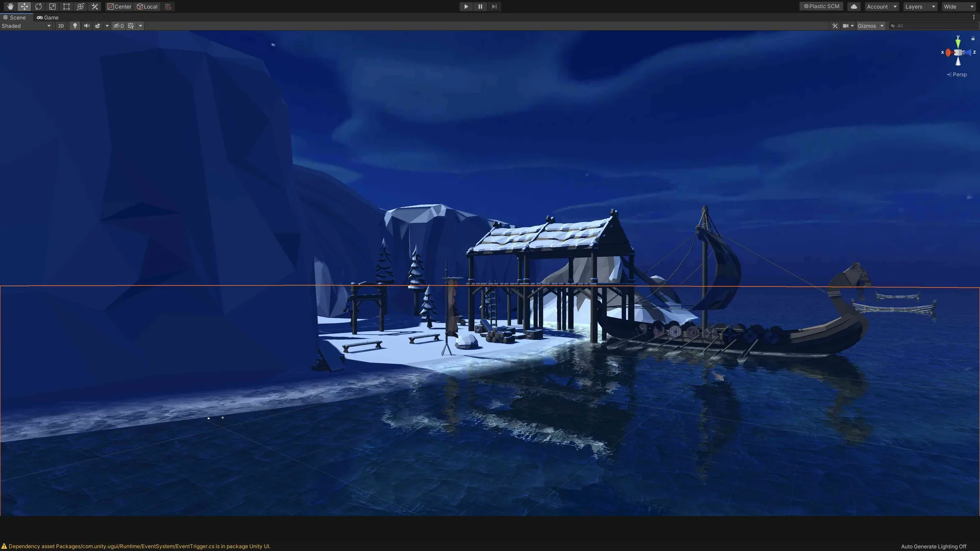The image size is (980, 551).
Task: Toggle pivot mode with the Center button
Action: (120, 6)
